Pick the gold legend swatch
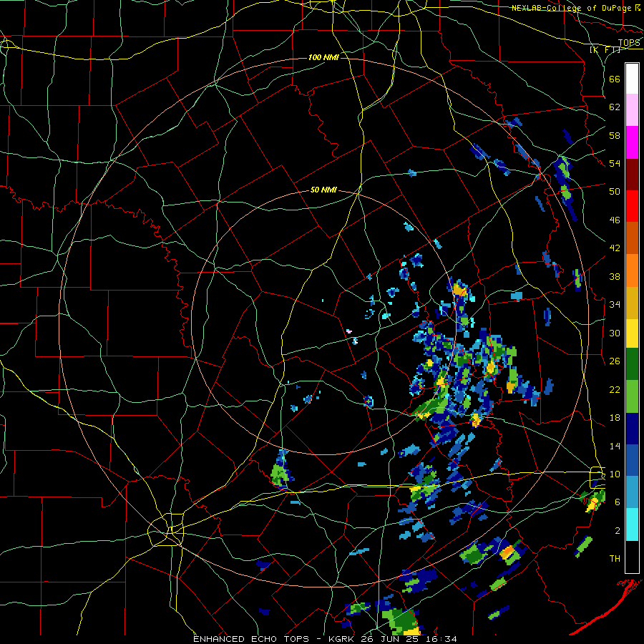Screen dimensions: 644x644 632,302
